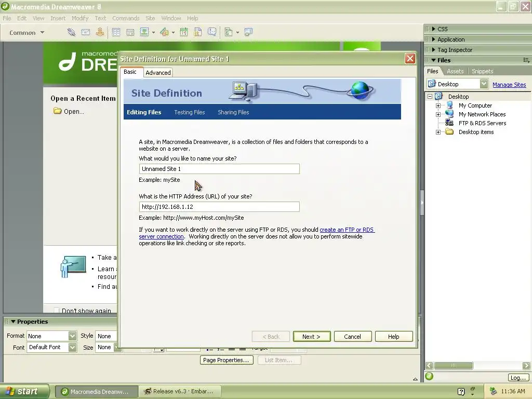The height and width of the screenshot is (399, 532).
Task: Check the Don't show again checkbox
Action: 57,310
